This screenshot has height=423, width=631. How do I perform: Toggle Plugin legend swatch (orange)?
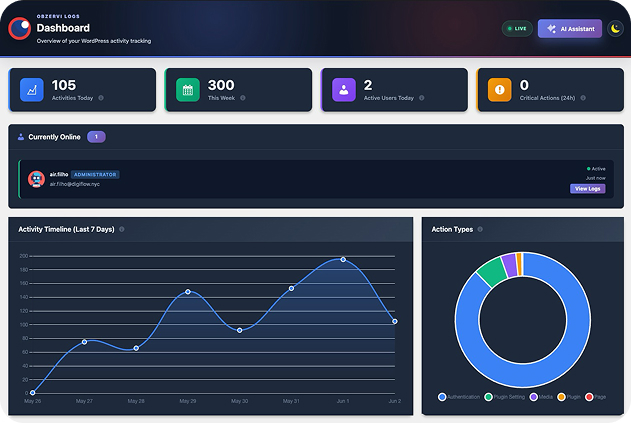[561, 397]
